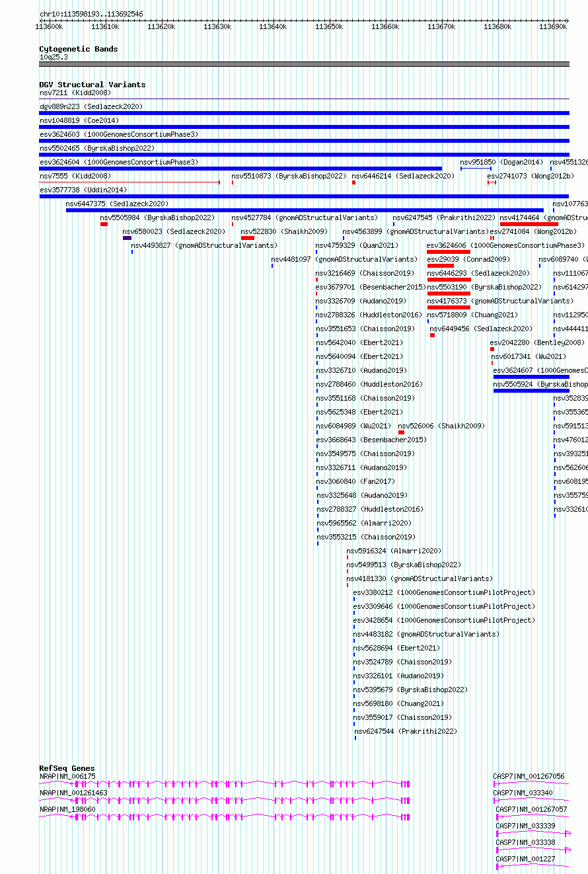Viewport: 588px width, 874px height.
Task: Select esv2042280 (Bentley2008) variant
Action: 537,342
